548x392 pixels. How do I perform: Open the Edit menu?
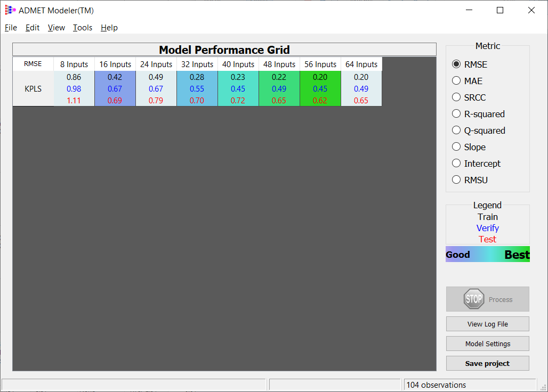pyautogui.click(x=33, y=28)
